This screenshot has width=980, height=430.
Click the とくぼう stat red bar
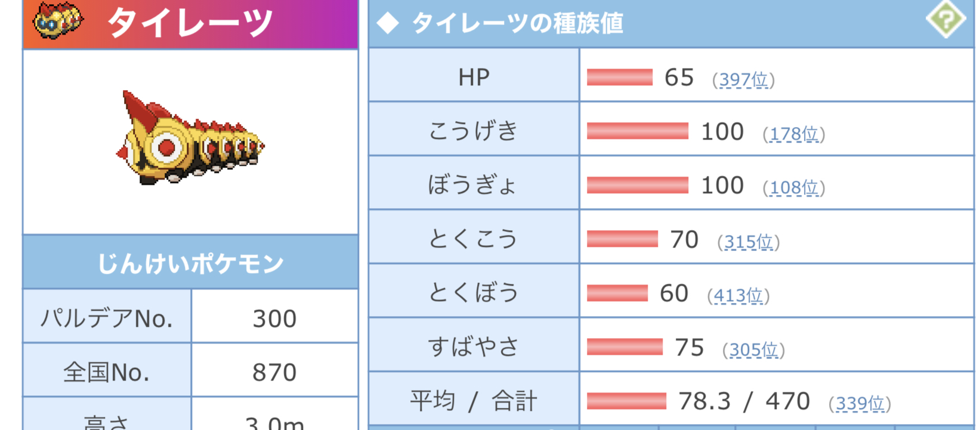click(x=617, y=293)
